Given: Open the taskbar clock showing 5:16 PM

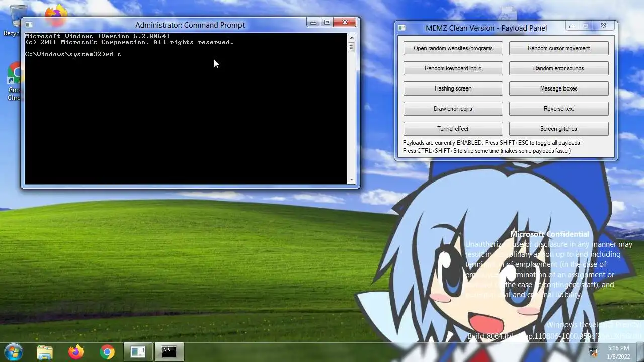Looking at the screenshot, I should coord(618,352).
